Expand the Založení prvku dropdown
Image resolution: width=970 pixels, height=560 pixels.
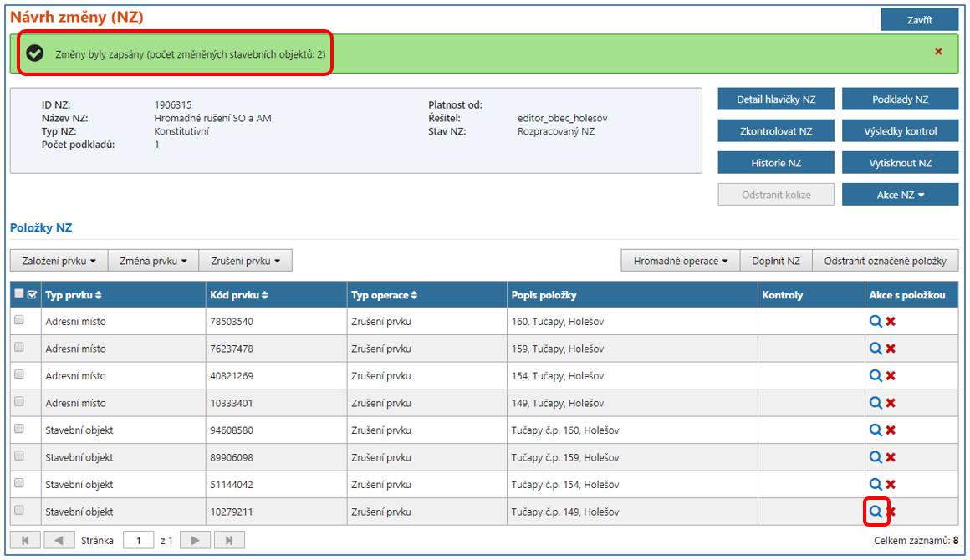click(59, 261)
